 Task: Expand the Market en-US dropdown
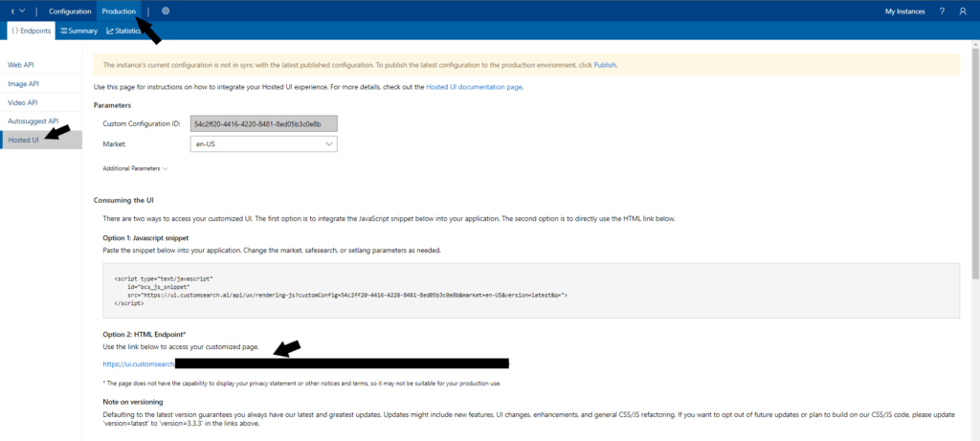pyautogui.click(x=264, y=143)
